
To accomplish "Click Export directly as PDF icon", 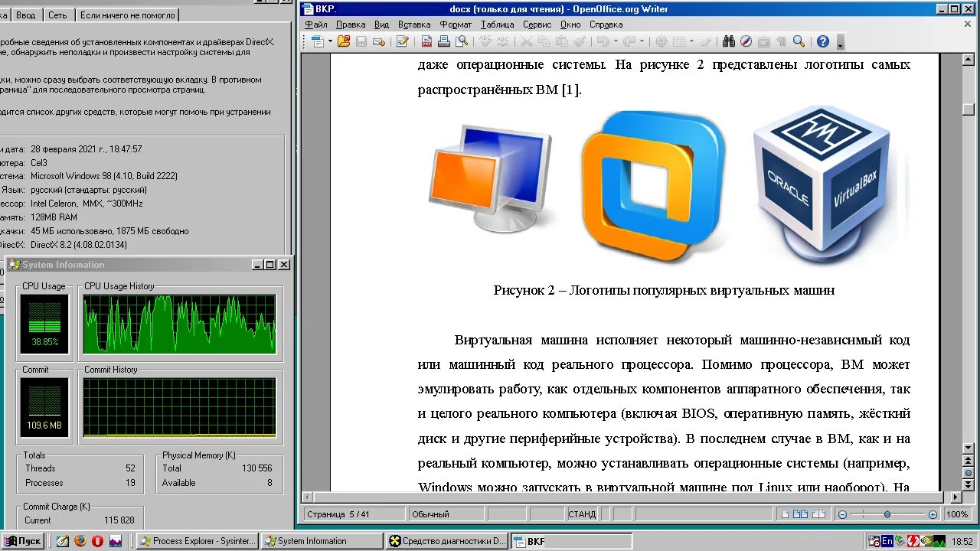I will [427, 41].
